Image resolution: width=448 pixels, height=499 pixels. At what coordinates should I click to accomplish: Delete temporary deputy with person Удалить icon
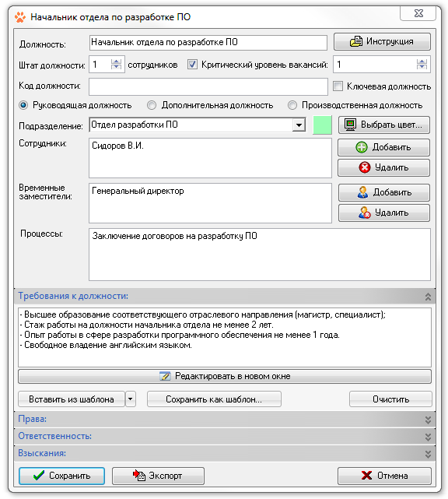click(383, 213)
